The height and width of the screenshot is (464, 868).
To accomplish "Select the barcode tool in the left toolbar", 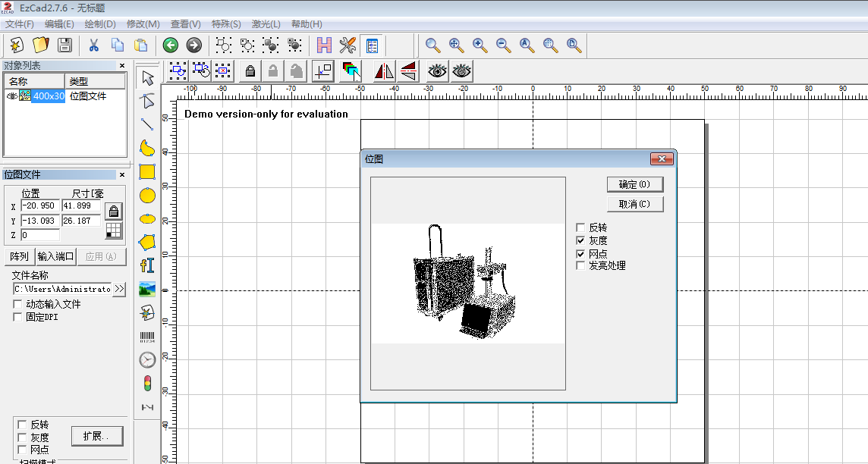I will pos(147,337).
